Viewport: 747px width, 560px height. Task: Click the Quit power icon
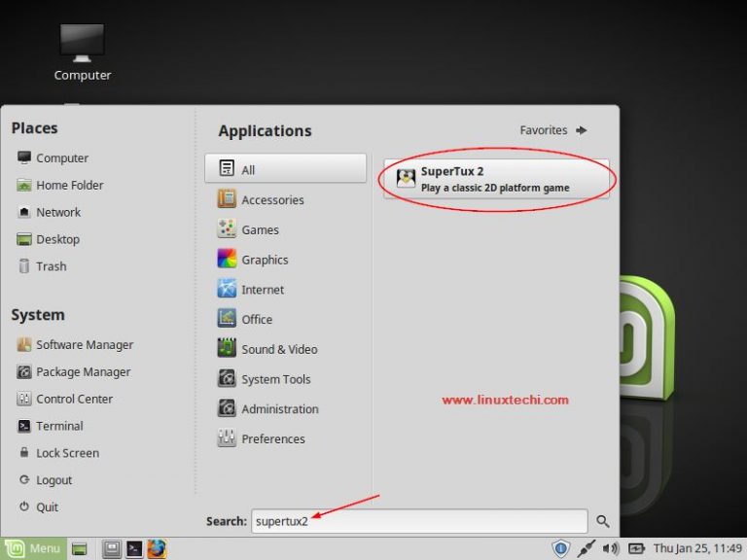point(24,507)
